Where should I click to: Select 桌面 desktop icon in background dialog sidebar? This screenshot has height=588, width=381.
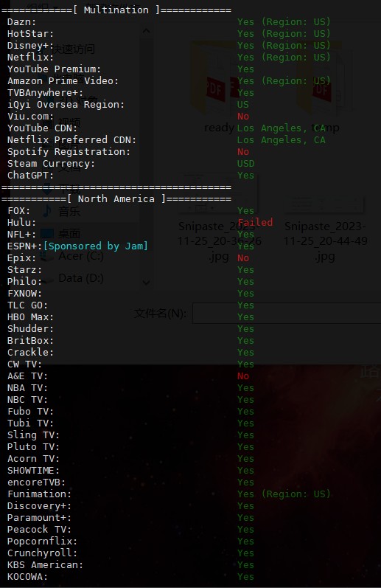pos(47,234)
